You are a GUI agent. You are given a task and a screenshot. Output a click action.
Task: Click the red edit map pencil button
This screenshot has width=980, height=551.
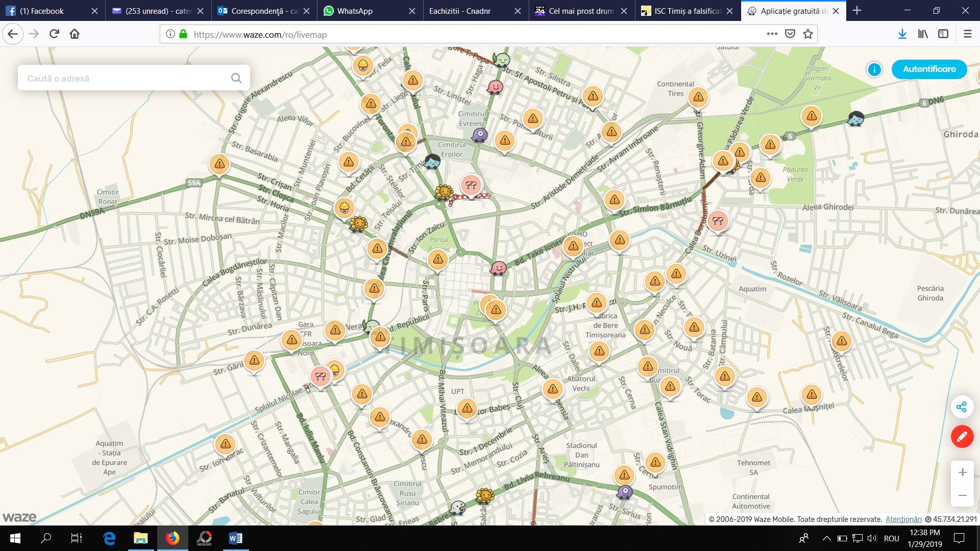coord(962,437)
